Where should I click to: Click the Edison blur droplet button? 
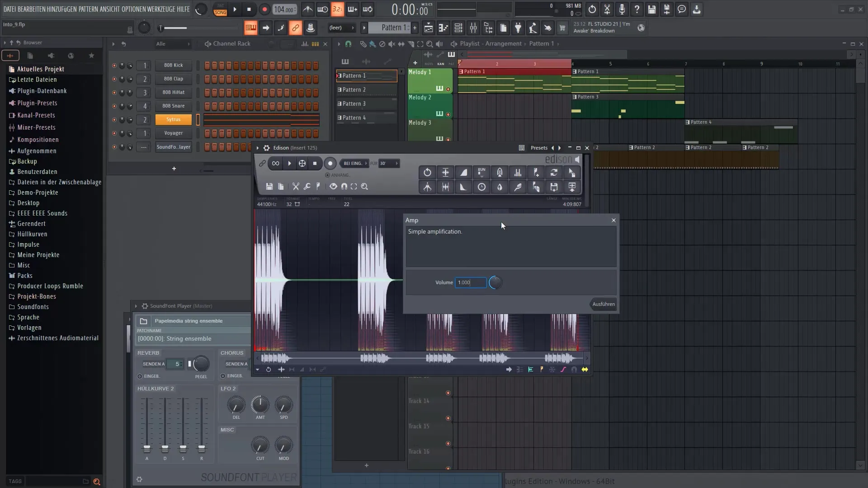click(x=500, y=187)
